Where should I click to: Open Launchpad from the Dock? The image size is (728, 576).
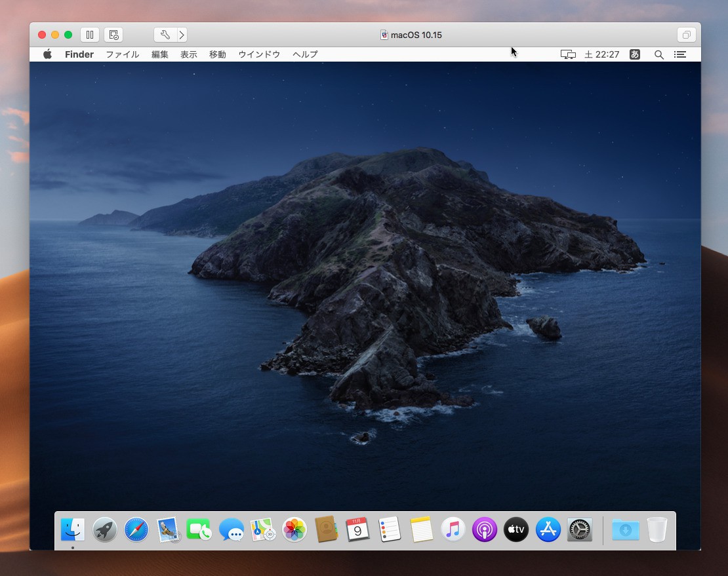tap(104, 529)
